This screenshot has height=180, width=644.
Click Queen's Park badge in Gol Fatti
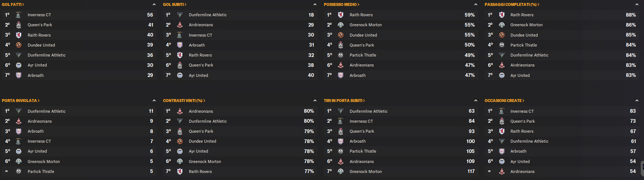click(18, 25)
